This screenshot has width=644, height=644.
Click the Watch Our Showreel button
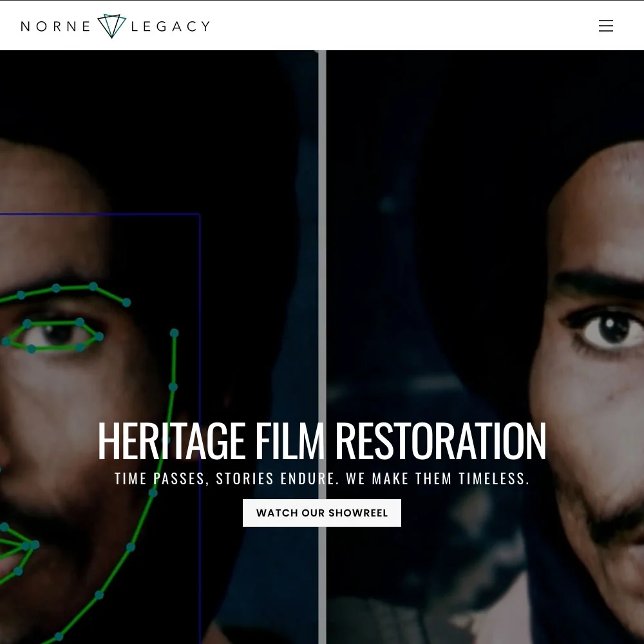321,513
